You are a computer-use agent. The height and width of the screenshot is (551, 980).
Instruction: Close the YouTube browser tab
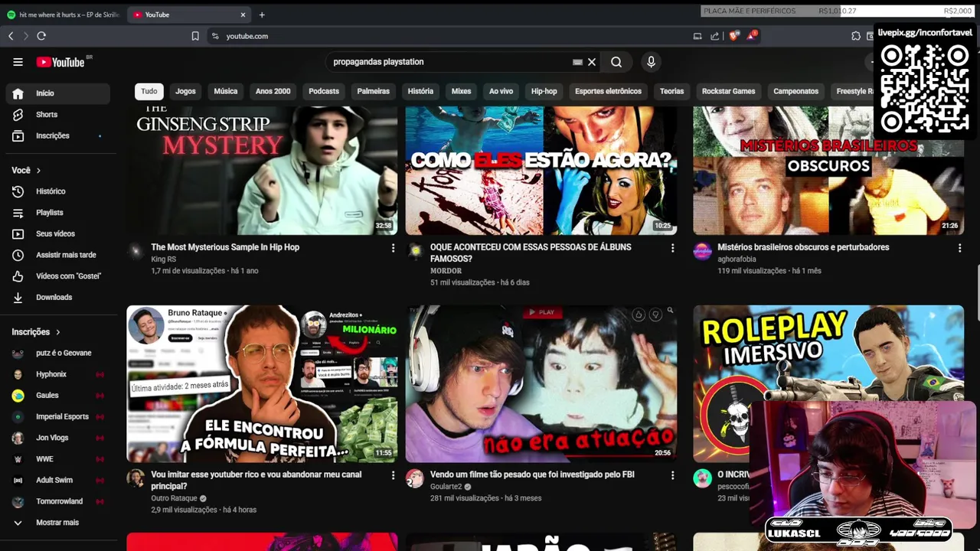click(243, 15)
